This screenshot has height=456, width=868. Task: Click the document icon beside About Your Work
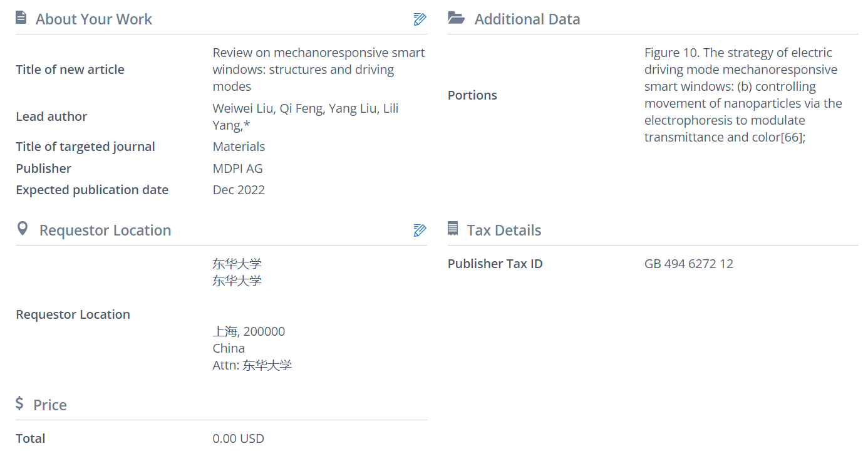pos(21,18)
